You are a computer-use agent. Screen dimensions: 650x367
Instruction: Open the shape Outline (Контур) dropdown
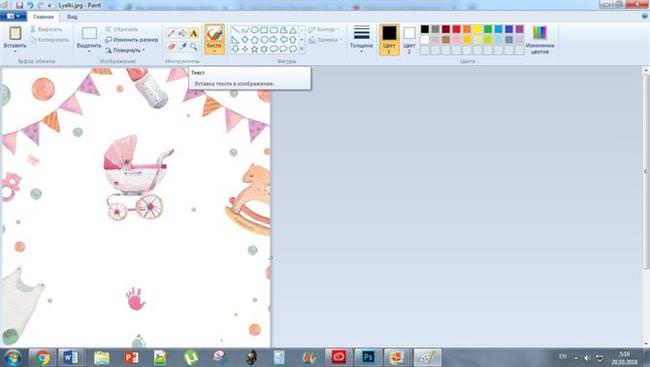click(323, 29)
